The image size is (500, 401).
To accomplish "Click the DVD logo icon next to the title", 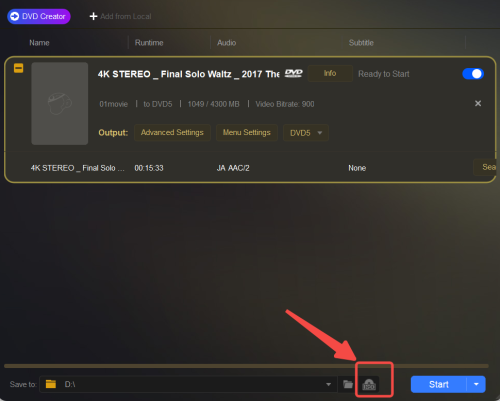I will pyautogui.click(x=293, y=74).
